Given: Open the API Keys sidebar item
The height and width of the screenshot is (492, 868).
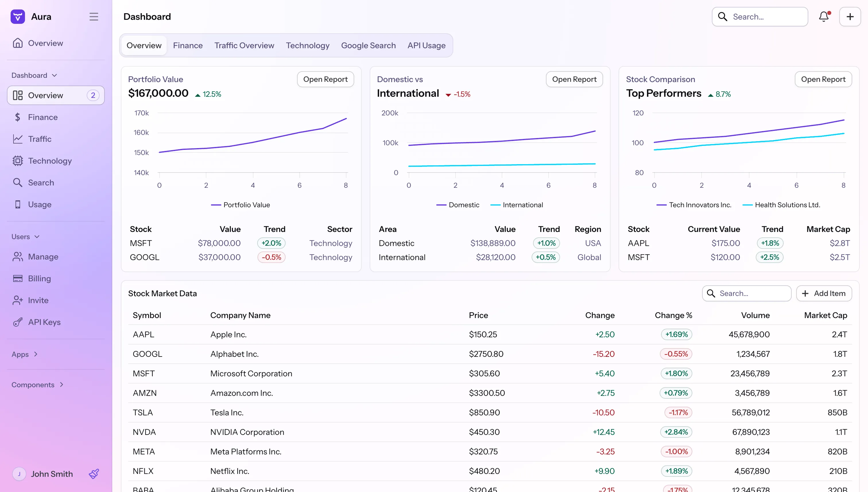Looking at the screenshot, I should 44,322.
